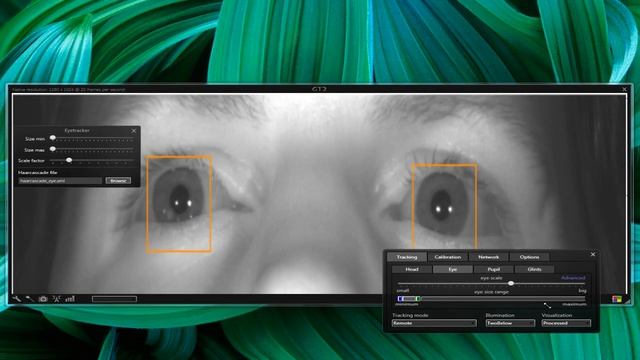This screenshot has height=360, width=640.
Task: Click the Size max slider handle
Action: click(x=53, y=149)
